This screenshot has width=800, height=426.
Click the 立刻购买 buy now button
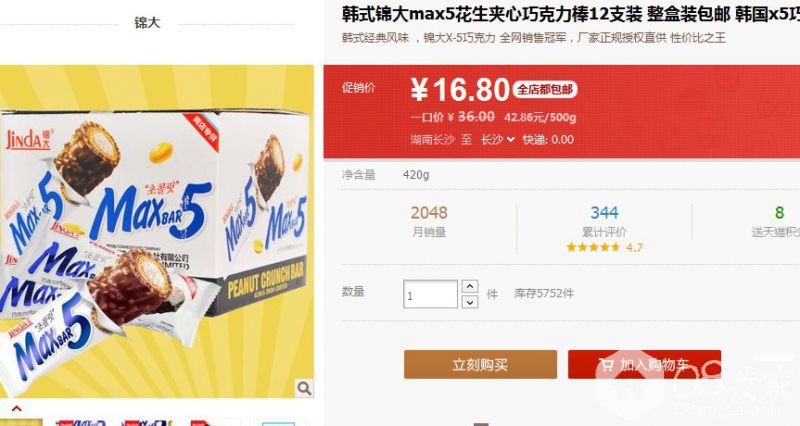coord(480,364)
